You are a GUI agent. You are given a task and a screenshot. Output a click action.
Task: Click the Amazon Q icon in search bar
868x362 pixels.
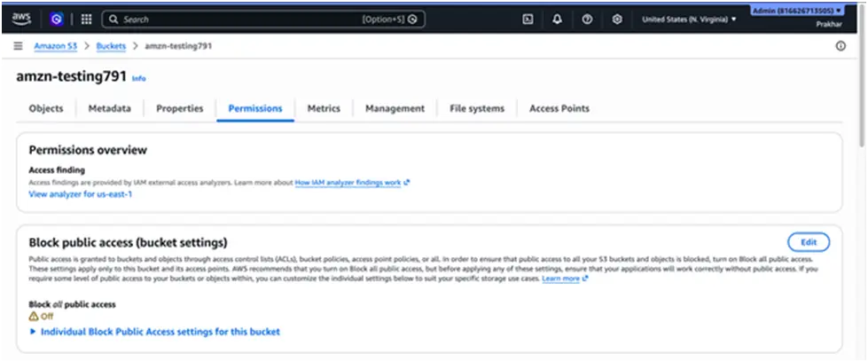coord(412,20)
